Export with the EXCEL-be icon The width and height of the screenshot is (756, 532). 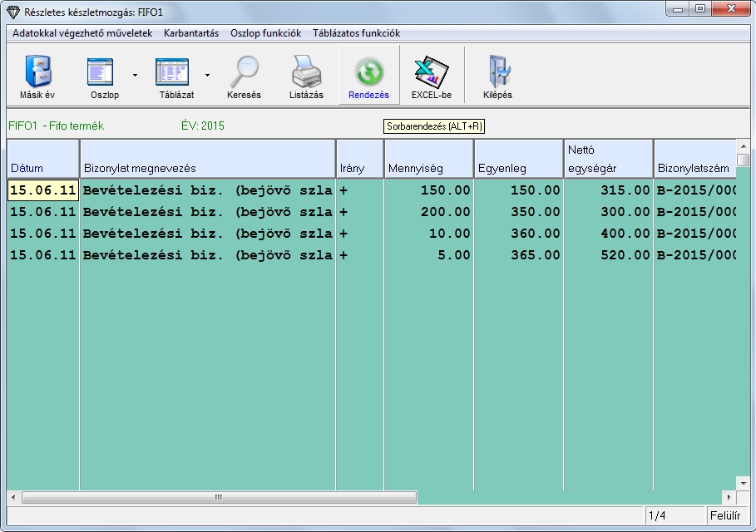pyautogui.click(x=431, y=71)
